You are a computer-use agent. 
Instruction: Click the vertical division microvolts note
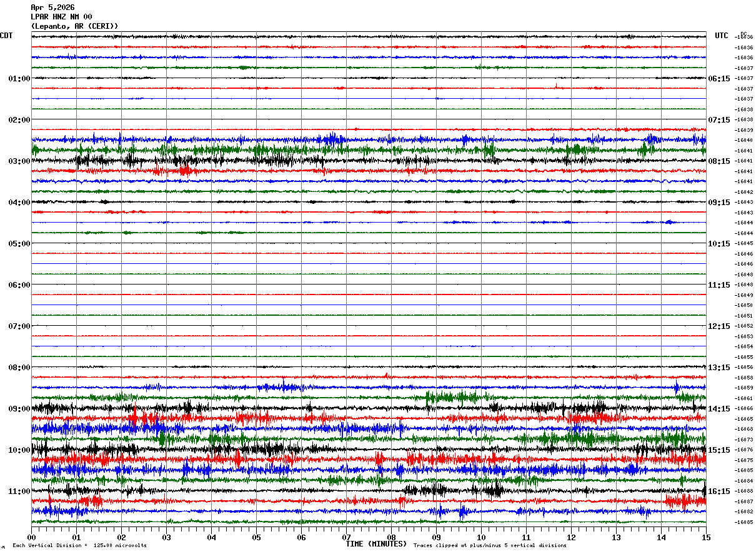tap(79, 545)
